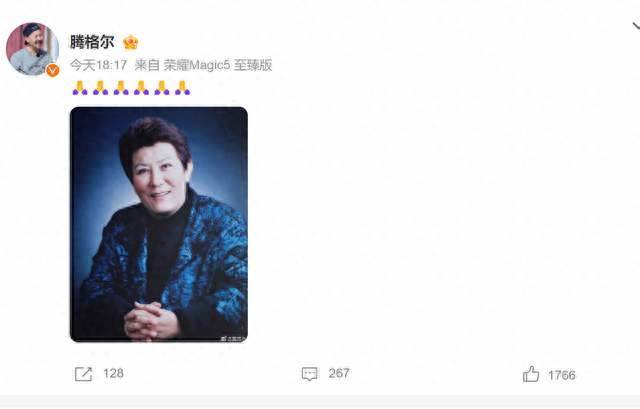The image size is (640, 409).
Task: Open 腾格尔's profile avatar
Action: (32, 49)
